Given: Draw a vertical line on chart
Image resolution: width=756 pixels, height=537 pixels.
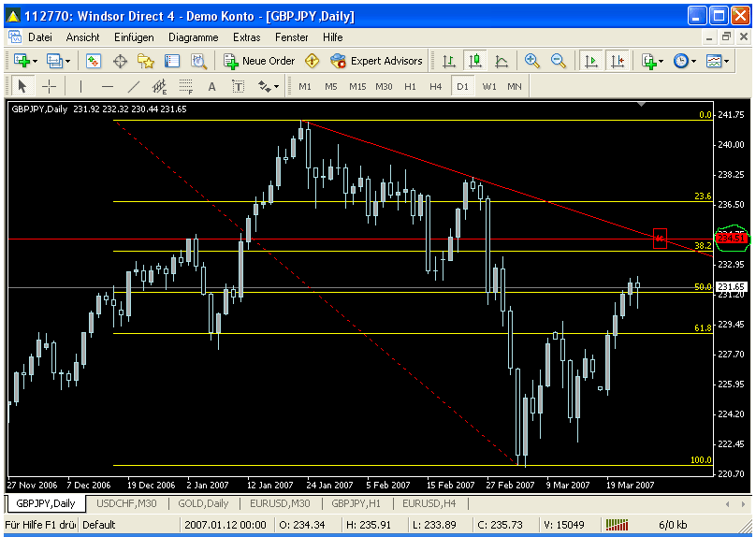Looking at the screenshot, I should coord(80,86).
